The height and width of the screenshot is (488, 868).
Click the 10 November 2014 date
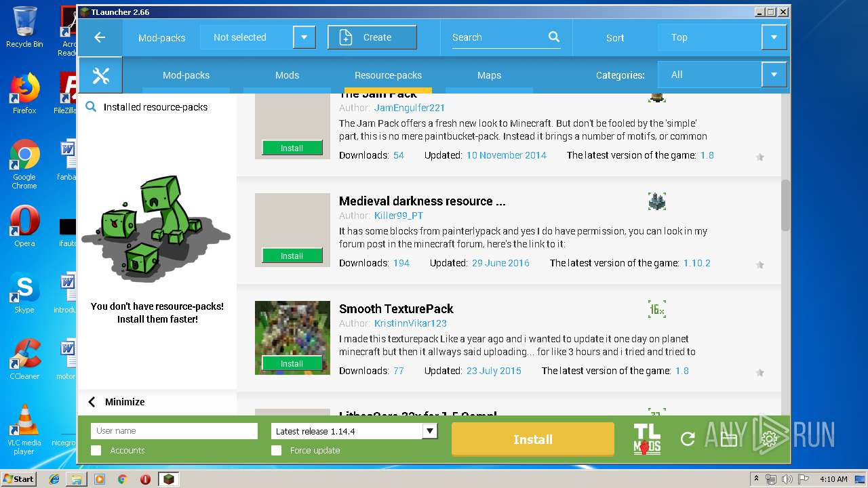[x=507, y=155]
